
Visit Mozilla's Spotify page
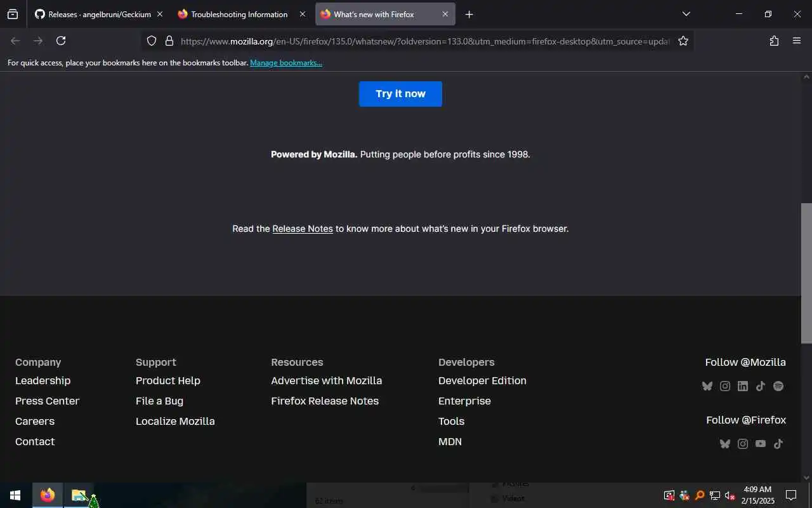coord(778,386)
